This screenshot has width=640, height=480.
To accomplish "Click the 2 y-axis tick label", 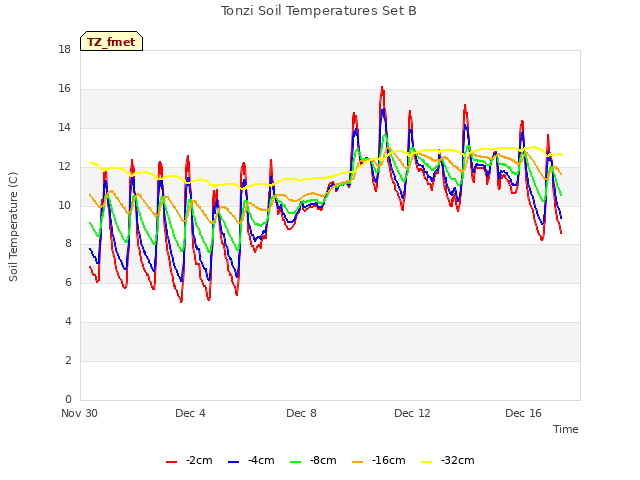I will 68,360.
